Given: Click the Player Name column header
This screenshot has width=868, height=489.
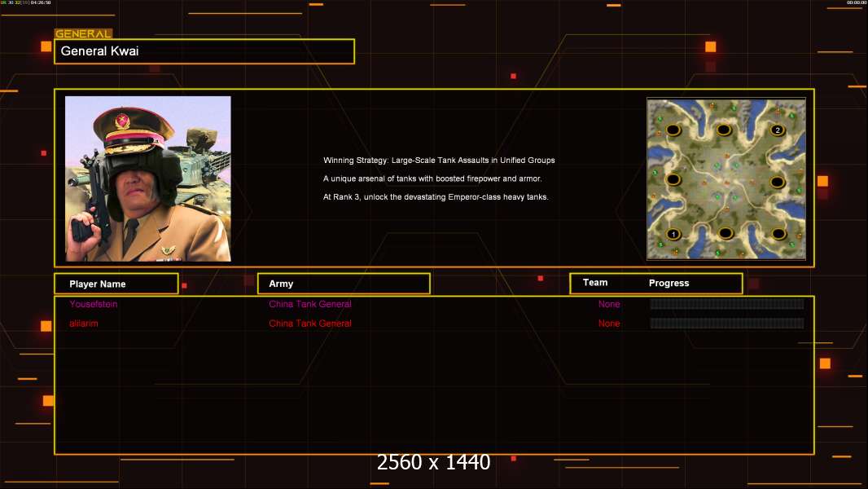Looking at the screenshot, I should [x=116, y=284].
